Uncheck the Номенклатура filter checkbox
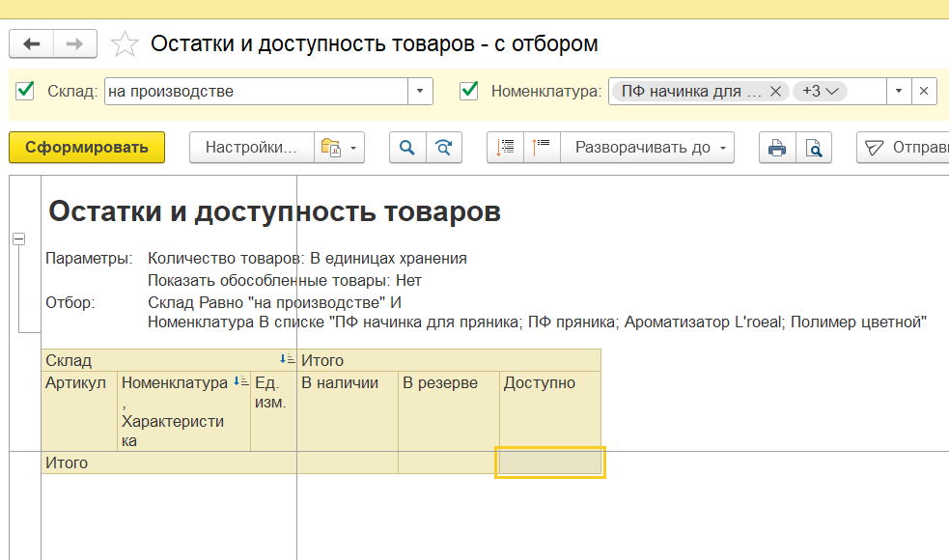The image size is (949, 560). (x=470, y=92)
